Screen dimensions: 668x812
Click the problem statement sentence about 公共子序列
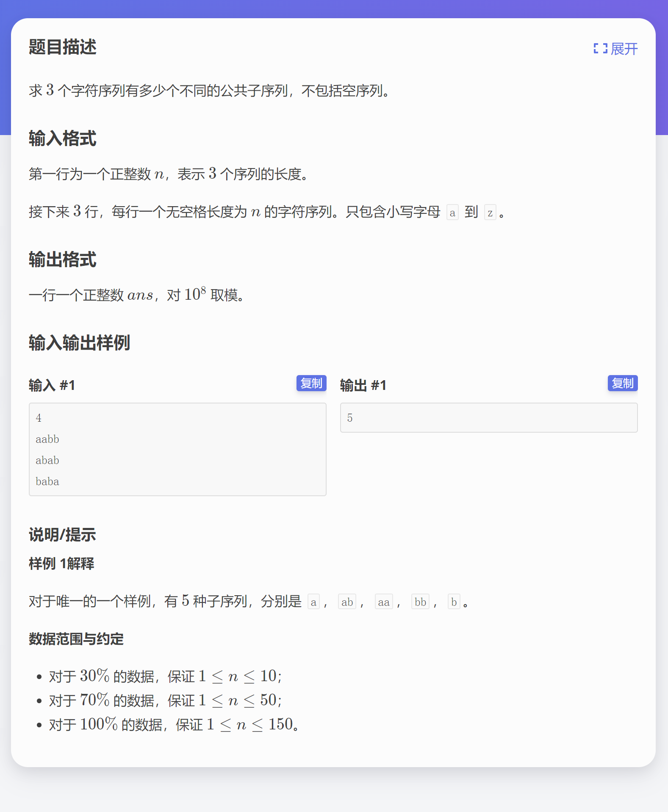(210, 90)
